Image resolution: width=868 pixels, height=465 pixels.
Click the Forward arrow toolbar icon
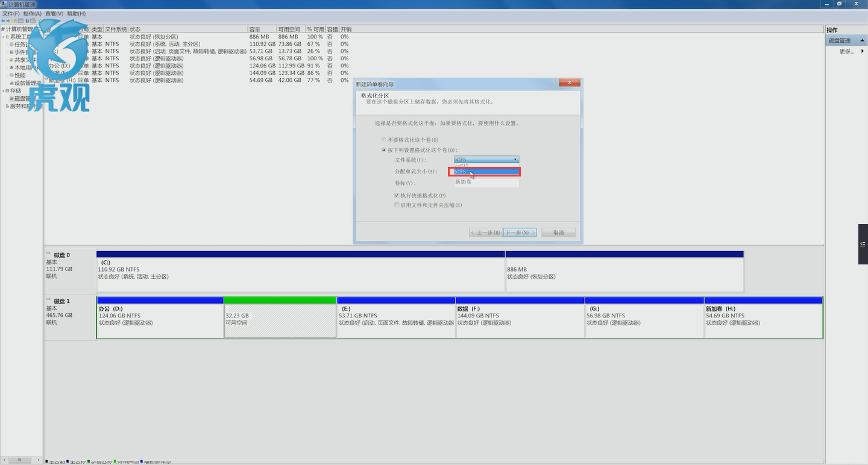[9, 20]
